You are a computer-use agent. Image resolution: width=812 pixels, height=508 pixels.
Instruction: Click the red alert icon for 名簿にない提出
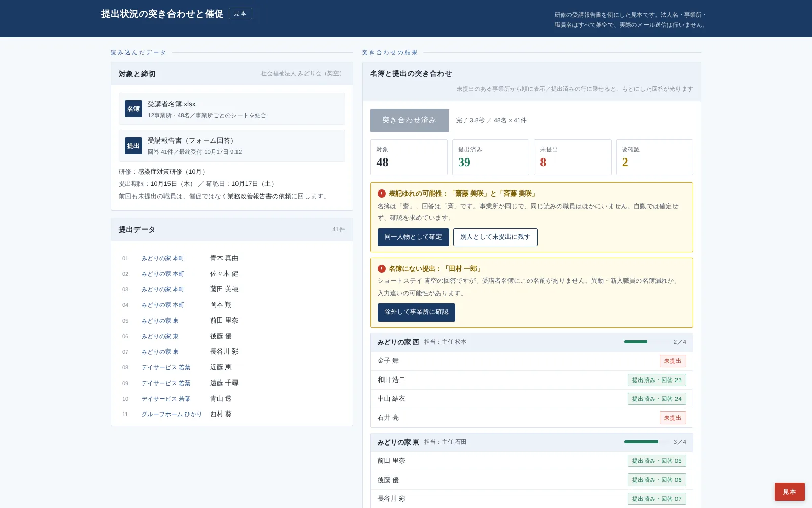(382, 269)
